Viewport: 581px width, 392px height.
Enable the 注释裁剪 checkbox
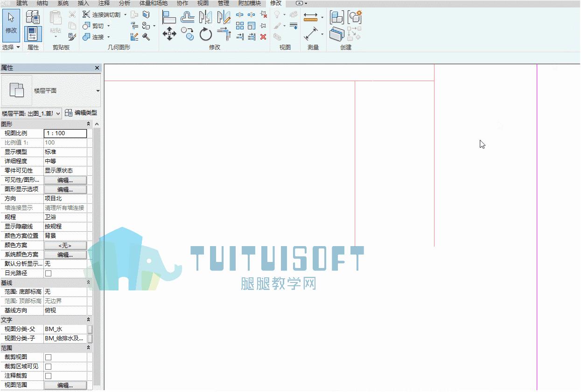click(x=48, y=376)
